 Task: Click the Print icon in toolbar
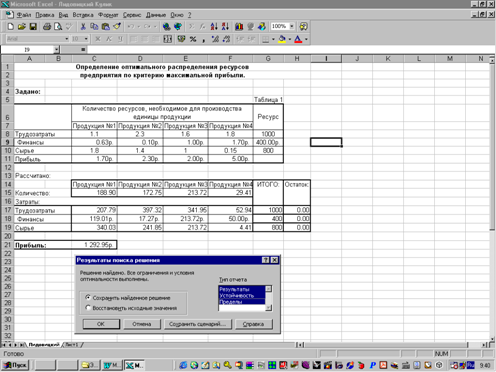click(x=47, y=26)
